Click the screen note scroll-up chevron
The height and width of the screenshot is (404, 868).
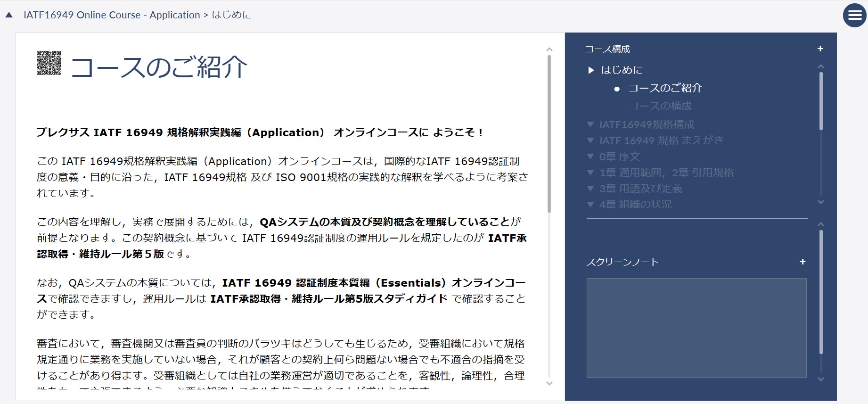click(x=821, y=224)
